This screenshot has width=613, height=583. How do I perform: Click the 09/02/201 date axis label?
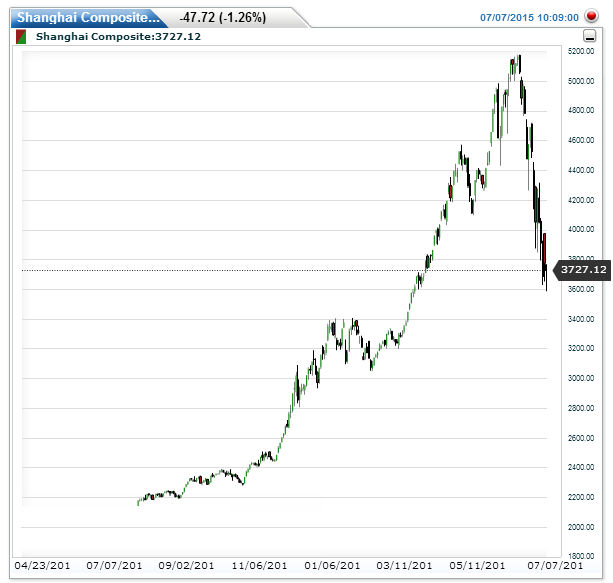pyautogui.click(x=186, y=566)
